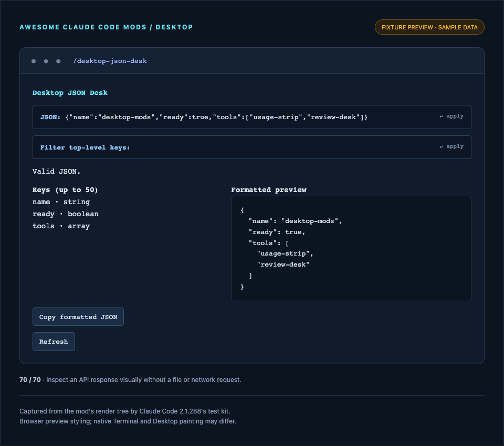This screenshot has width=504, height=446.
Task: Click the Valid JSON. status text
Action: [57, 171]
